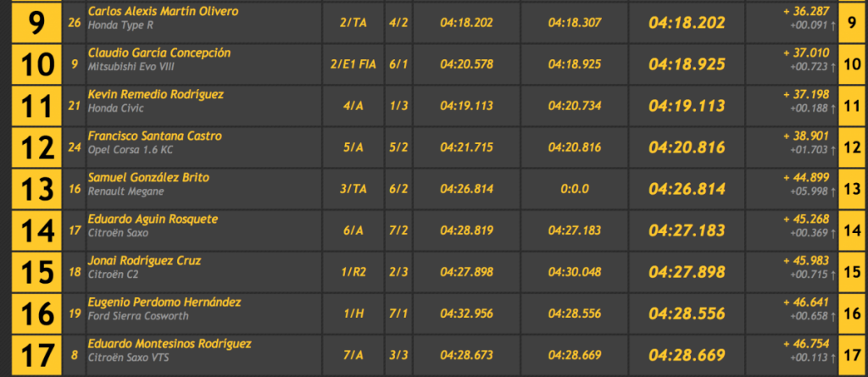This screenshot has height=377, width=868.
Task: Open driver Carlos Alexis Martín Olivero
Action: tap(163, 12)
